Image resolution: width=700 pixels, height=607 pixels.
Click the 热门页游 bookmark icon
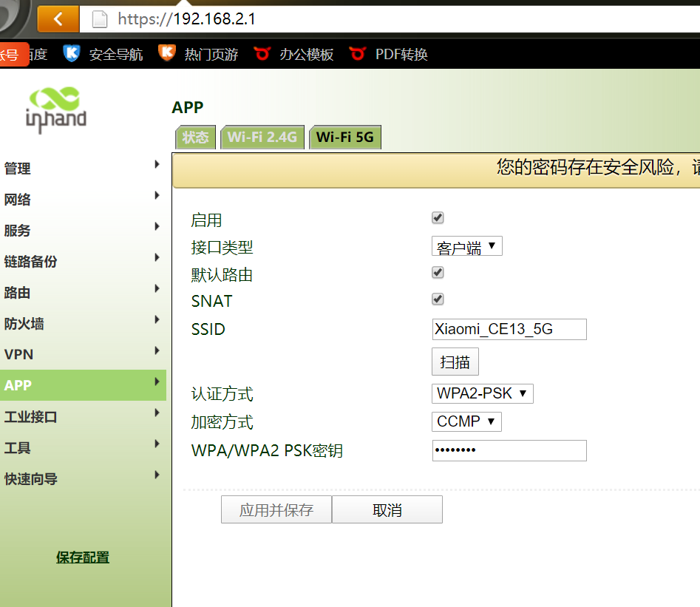(167, 53)
